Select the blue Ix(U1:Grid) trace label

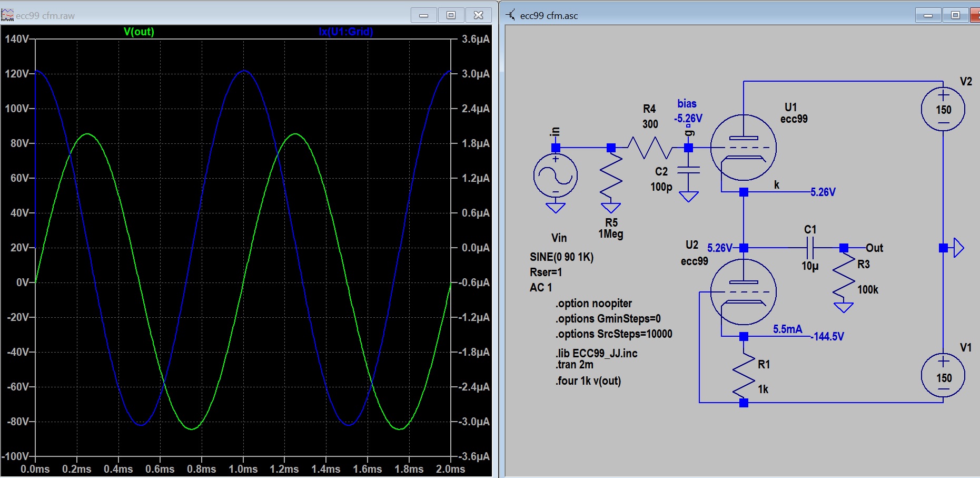tap(346, 32)
